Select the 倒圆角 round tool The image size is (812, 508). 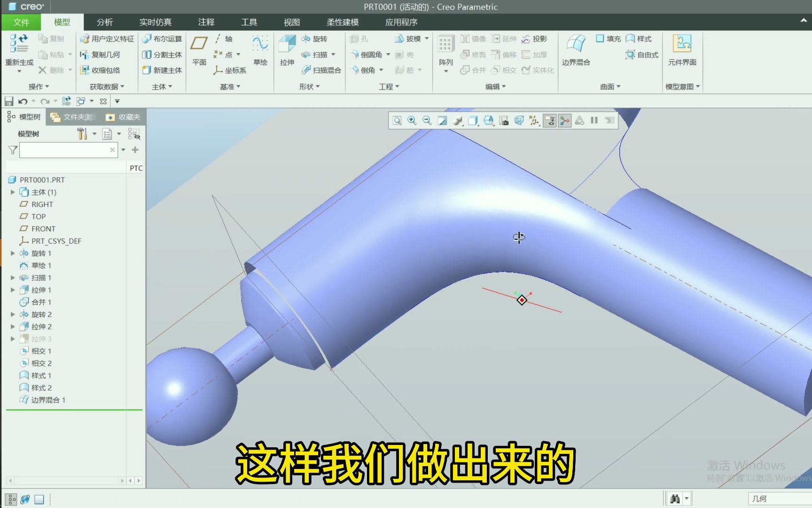coord(366,55)
